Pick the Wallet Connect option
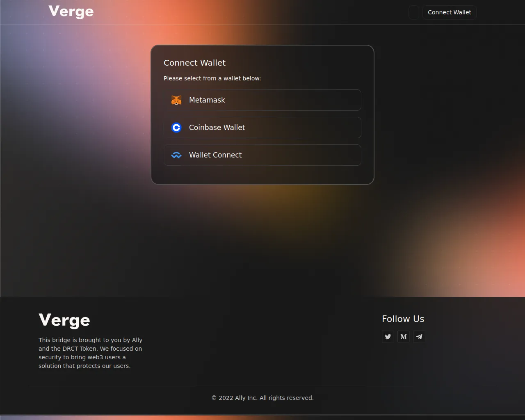525x420 pixels. pyautogui.click(x=262, y=155)
